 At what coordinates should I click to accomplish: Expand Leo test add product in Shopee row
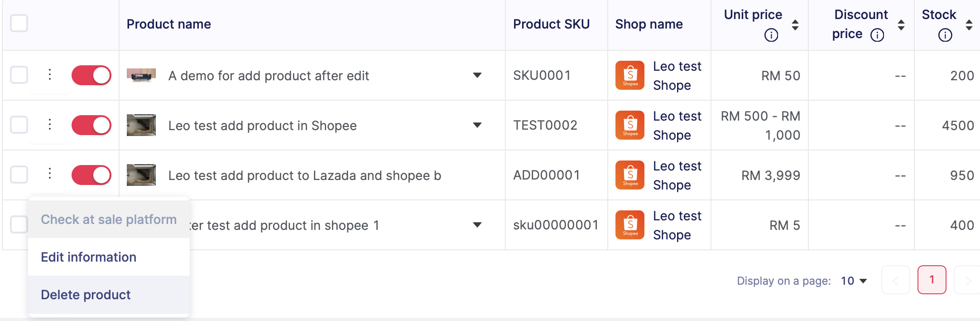click(477, 125)
